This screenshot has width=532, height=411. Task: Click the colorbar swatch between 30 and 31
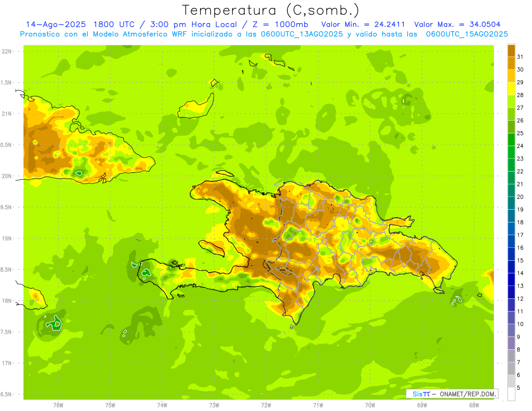[511, 63]
